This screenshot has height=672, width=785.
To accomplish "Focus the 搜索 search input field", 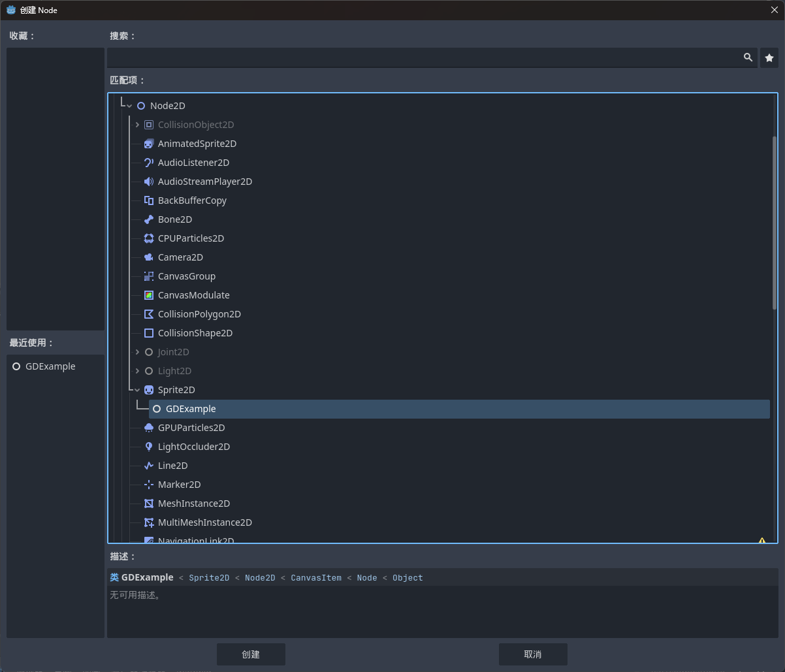I will (423, 58).
